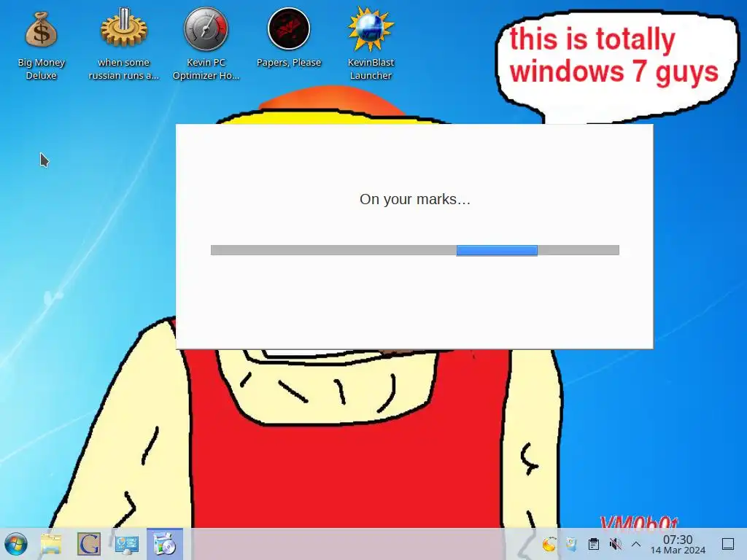Open the Windows Start orb menu
Image resolution: width=747 pixels, height=560 pixels.
[x=16, y=544]
